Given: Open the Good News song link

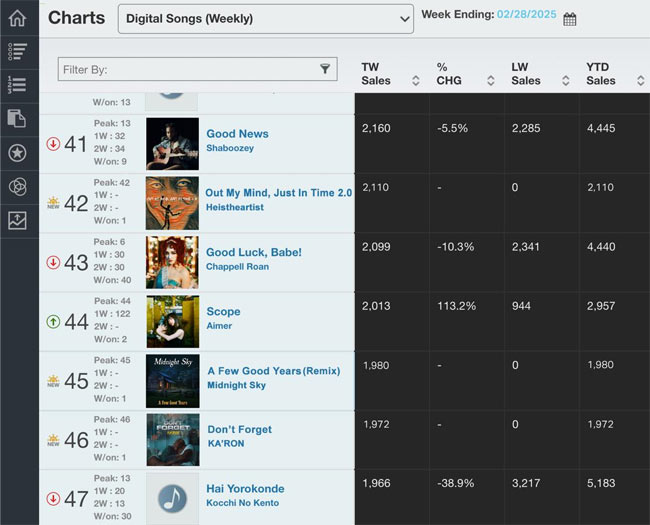Looking at the screenshot, I should click(238, 134).
